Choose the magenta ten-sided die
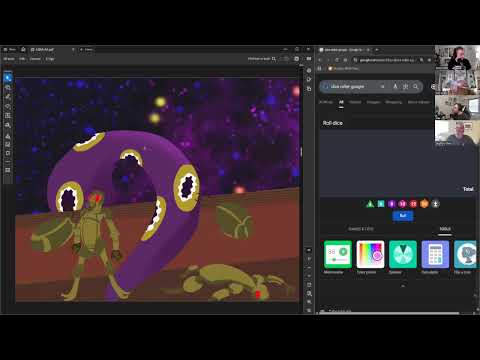 402,204
